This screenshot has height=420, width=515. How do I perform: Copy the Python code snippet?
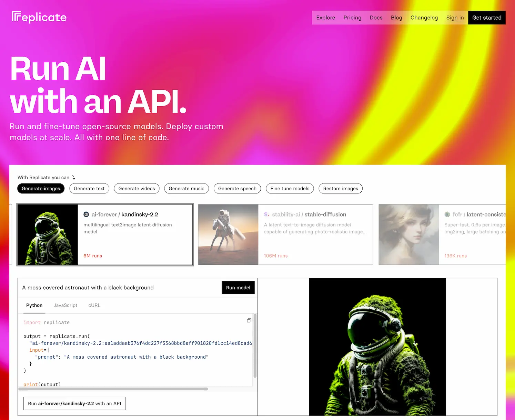pyautogui.click(x=249, y=320)
